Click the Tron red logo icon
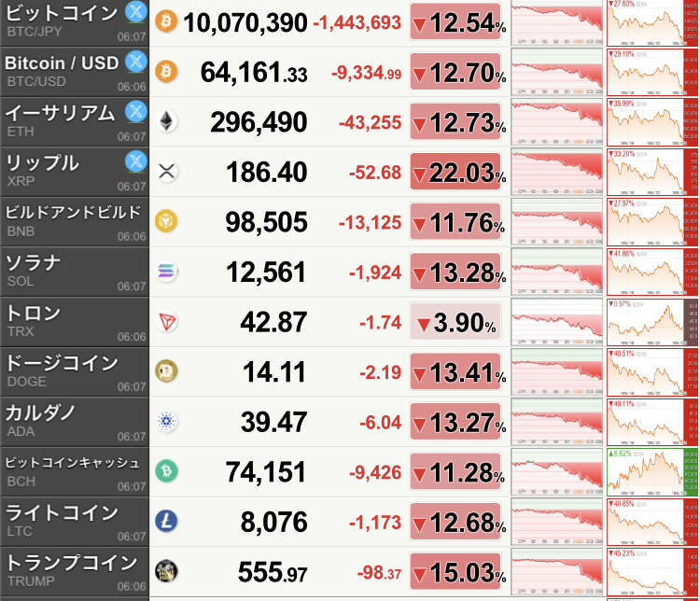Screen dimensions: 700x601 tap(167, 322)
